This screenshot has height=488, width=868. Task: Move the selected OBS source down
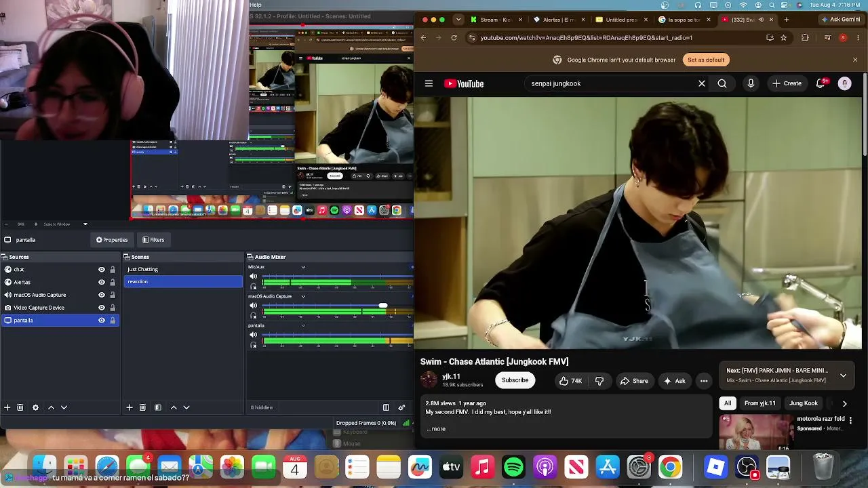click(64, 407)
